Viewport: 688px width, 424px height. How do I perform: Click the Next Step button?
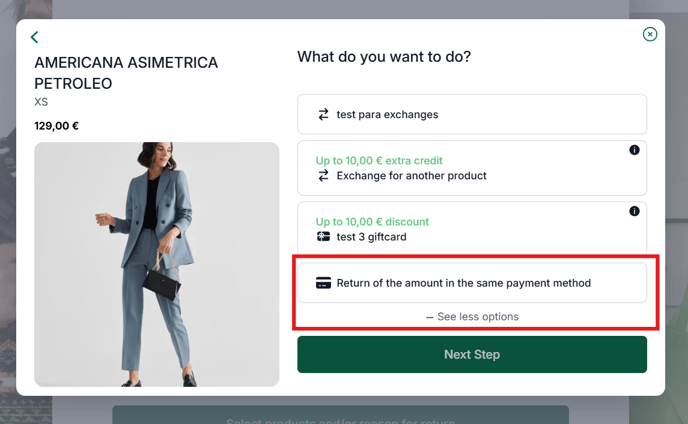point(472,355)
